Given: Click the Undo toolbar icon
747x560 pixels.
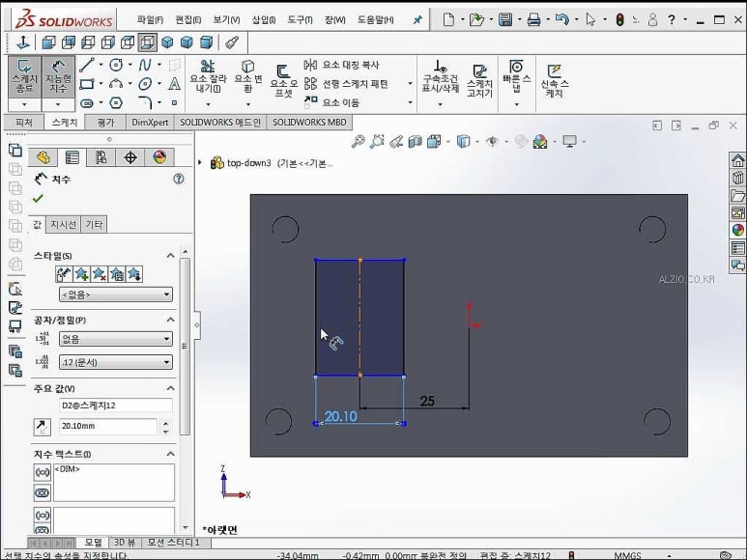Looking at the screenshot, I should (562, 19).
